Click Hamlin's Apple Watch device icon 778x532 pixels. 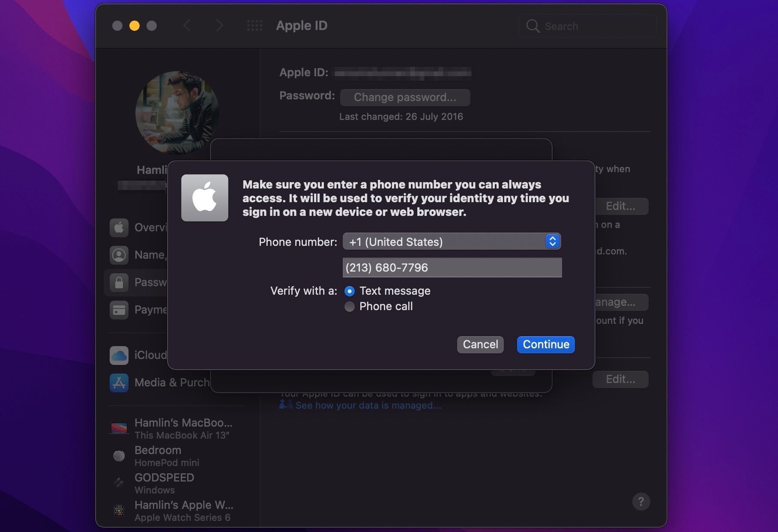(x=119, y=510)
